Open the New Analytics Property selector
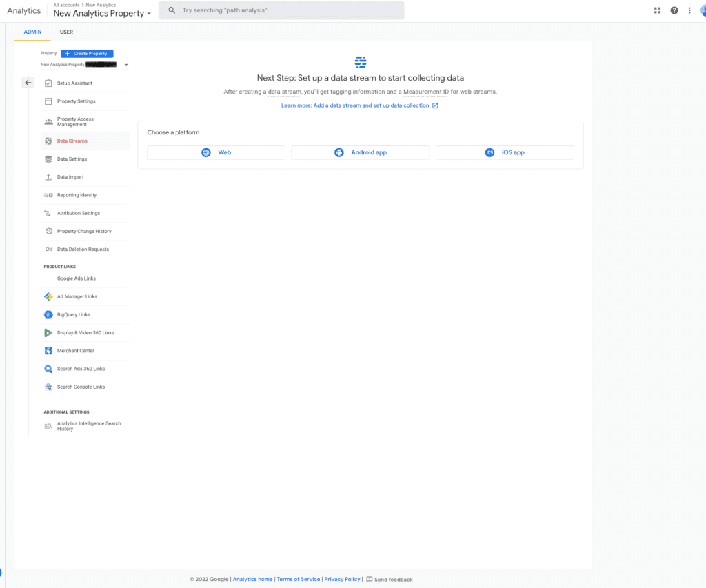706x588 pixels. click(101, 13)
